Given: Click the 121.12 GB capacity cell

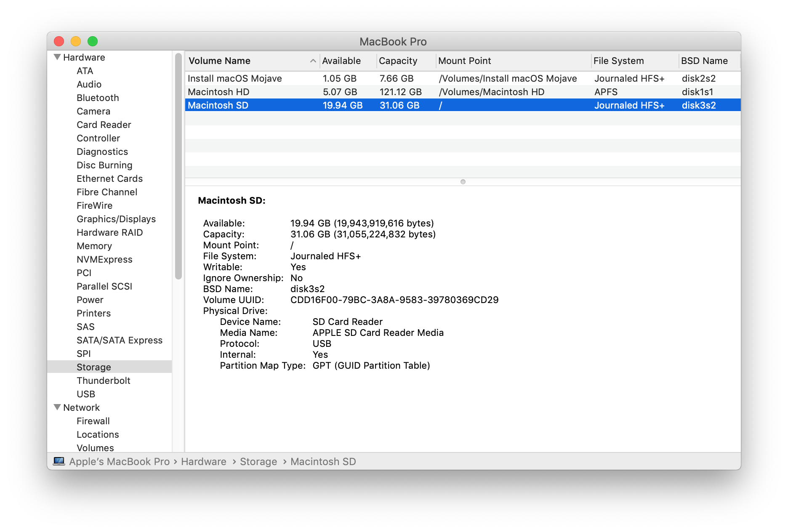Looking at the screenshot, I should 400,92.
